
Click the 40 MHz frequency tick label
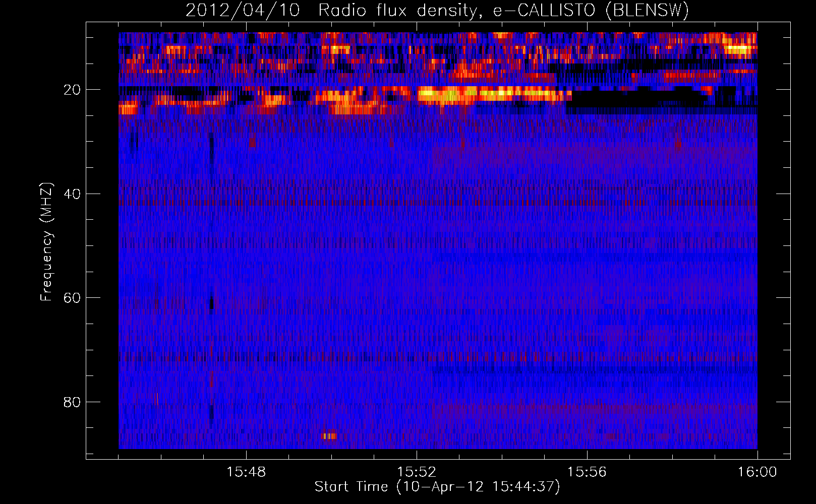pos(72,194)
